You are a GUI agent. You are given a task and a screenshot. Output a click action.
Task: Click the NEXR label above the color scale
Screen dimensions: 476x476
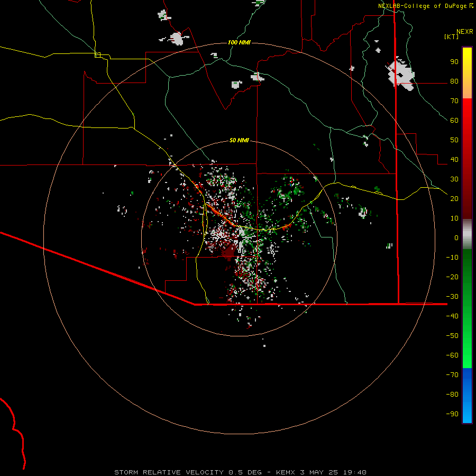pos(465,32)
